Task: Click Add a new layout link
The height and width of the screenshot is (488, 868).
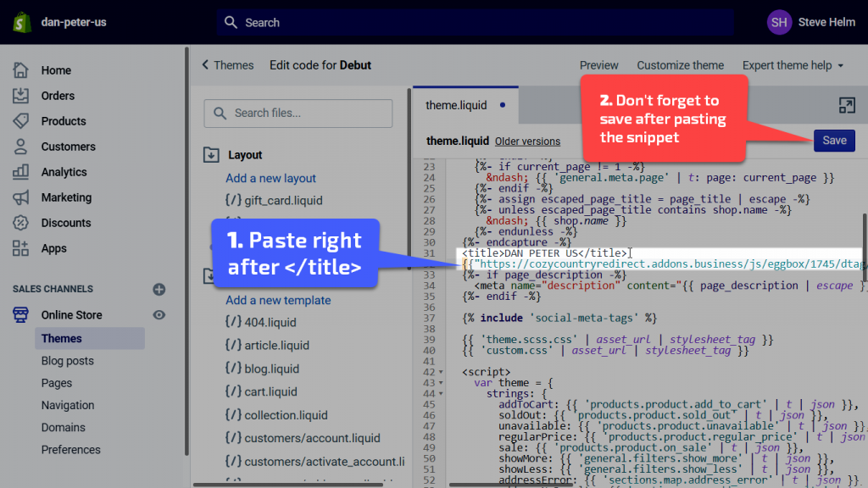Action: [270, 178]
